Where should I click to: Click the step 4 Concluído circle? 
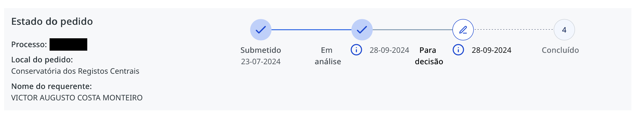tap(564, 30)
